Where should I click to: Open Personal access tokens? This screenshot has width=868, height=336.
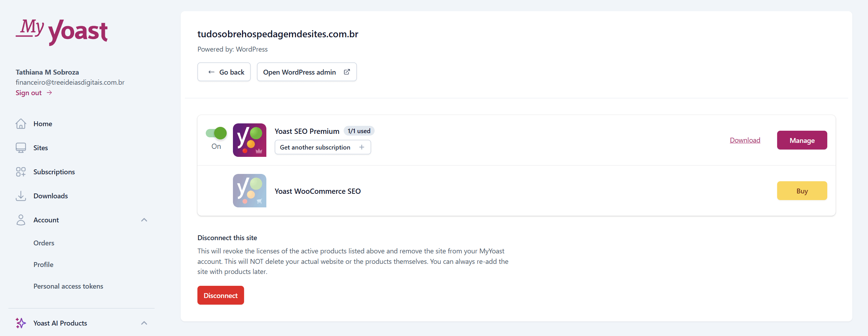(x=68, y=286)
